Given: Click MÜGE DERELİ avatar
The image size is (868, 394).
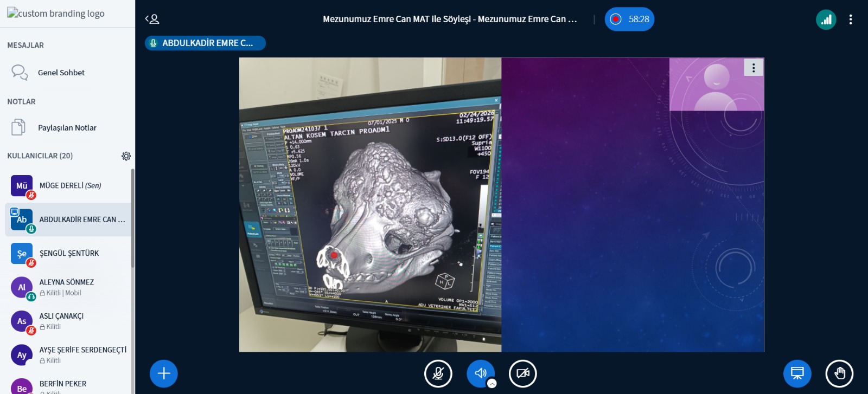Looking at the screenshot, I should [x=22, y=186].
